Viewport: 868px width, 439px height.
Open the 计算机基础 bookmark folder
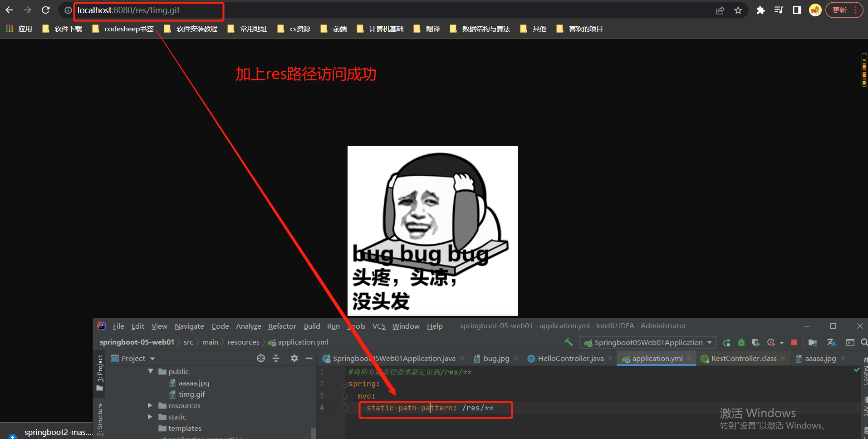pyautogui.click(x=380, y=29)
